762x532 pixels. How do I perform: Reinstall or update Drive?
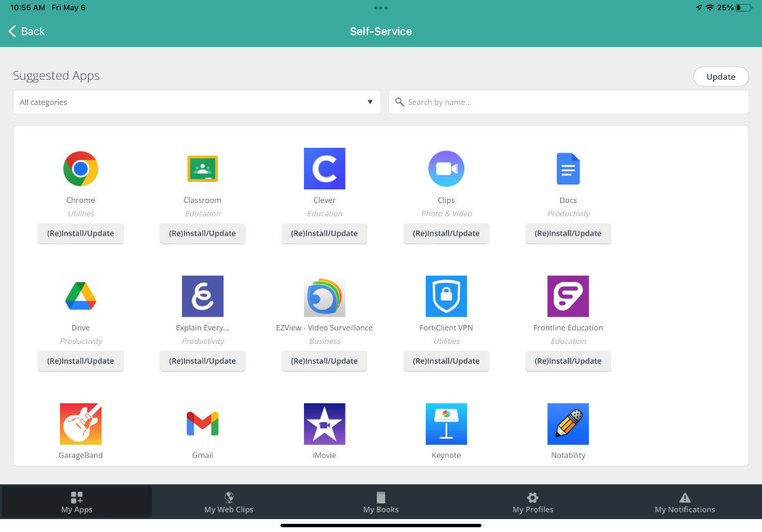click(x=80, y=361)
